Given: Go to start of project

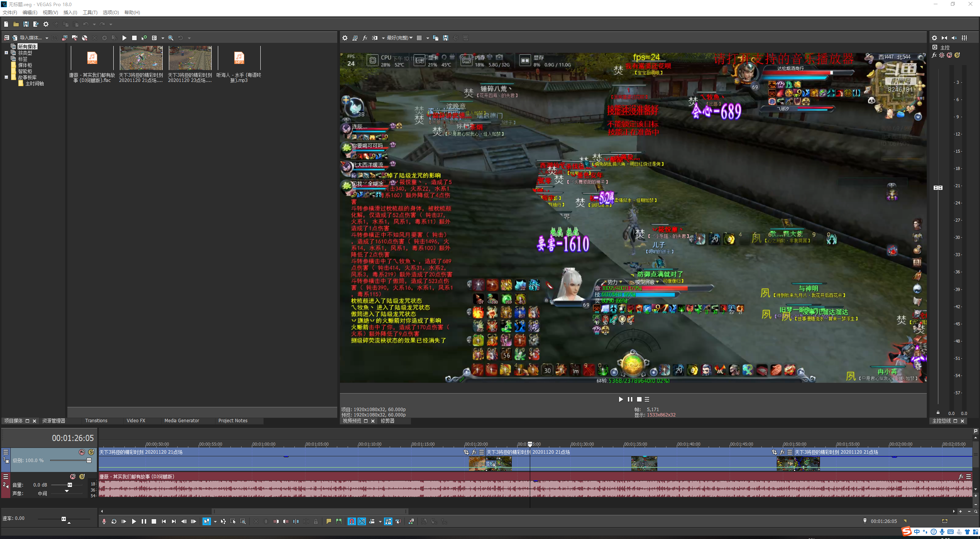Looking at the screenshot, I should [164, 521].
